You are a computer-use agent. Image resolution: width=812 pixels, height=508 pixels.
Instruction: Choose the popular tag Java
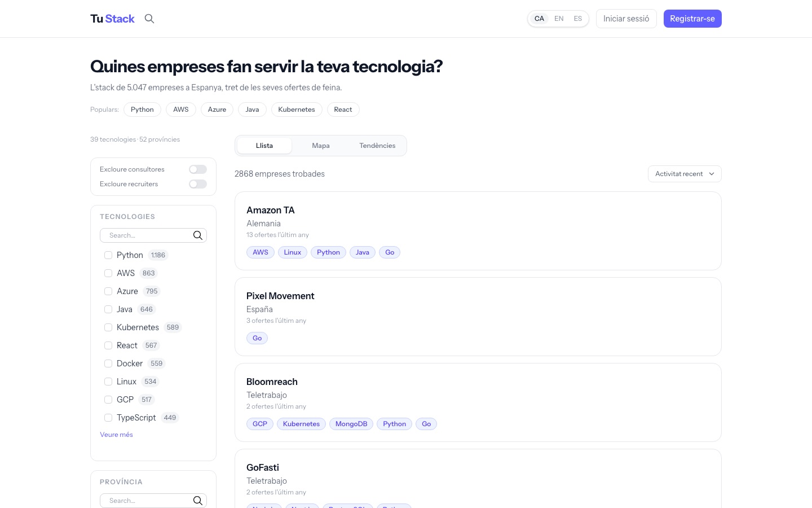pos(252,110)
